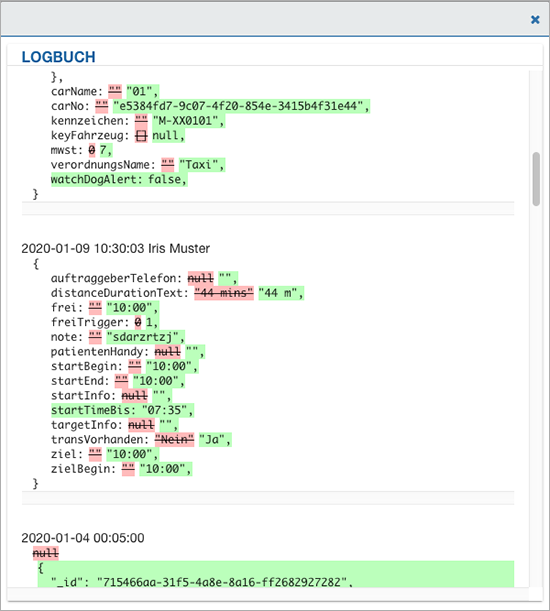Select the 2020-01-09 10:30:03 Iris Muster entry header
The image size is (550, 611).
point(116,249)
